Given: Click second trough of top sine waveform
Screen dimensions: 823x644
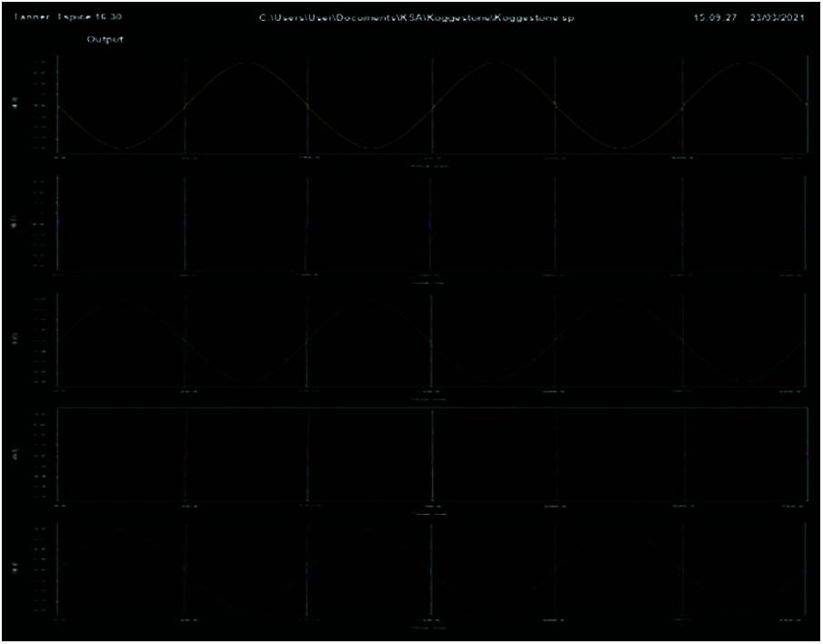Looking at the screenshot, I should [369, 147].
